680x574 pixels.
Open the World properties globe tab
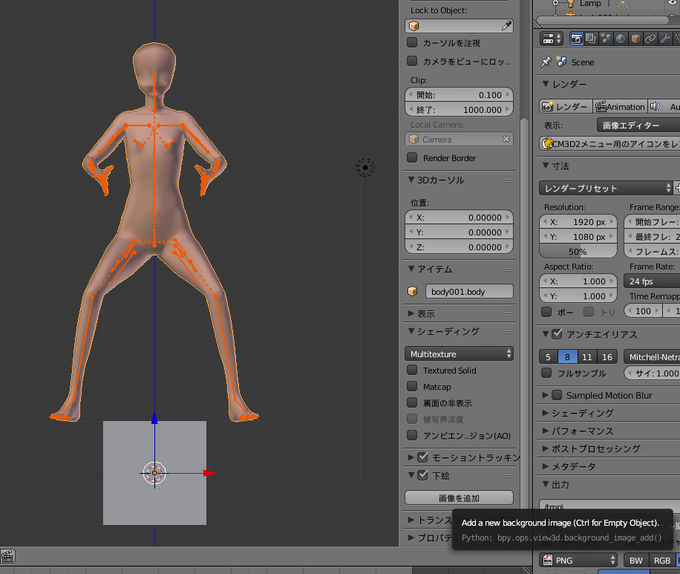621,39
